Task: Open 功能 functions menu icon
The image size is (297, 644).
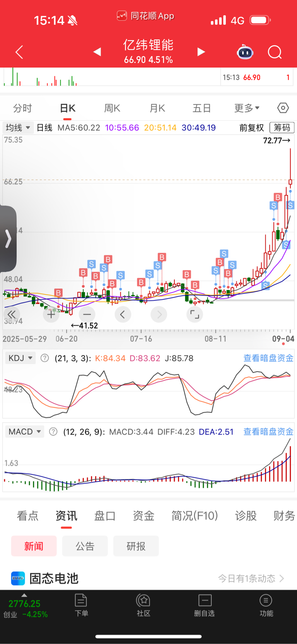Action: click(x=266, y=605)
